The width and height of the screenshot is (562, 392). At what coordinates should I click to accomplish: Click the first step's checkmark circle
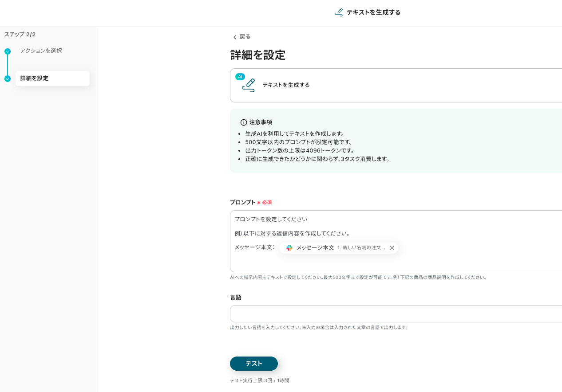pos(8,51)
